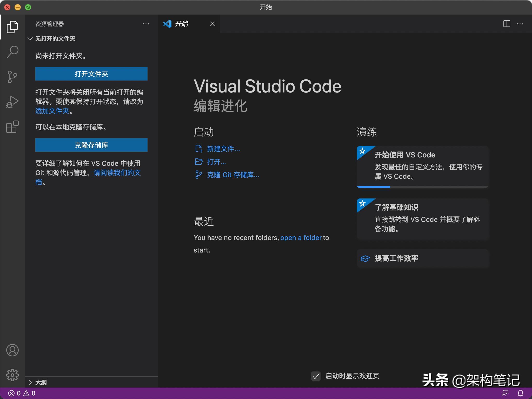Click the open a folder link
This screenshot has width=532, height=399.
tap(301, 238)
